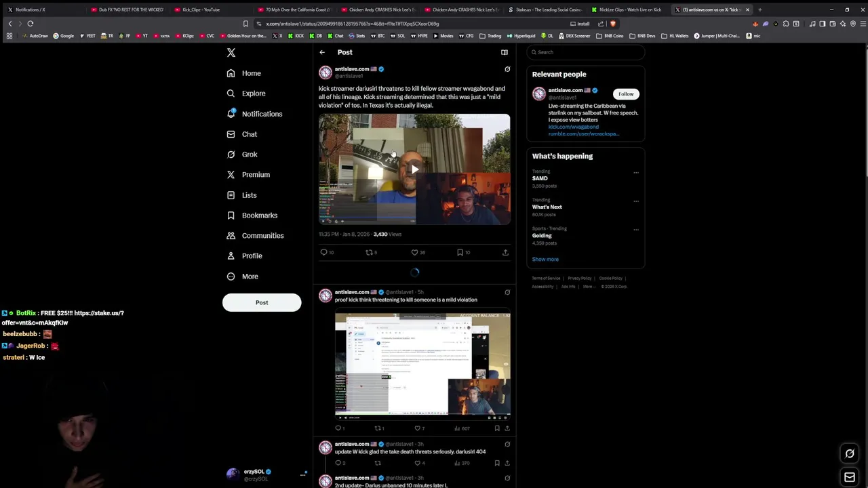Open the Golding trending topic
This screenshot has width=868, height=488.
[x=542, y=235]
